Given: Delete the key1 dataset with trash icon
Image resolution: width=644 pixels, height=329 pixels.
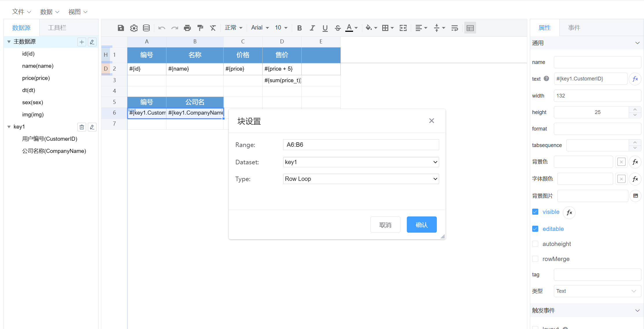Looking at the screenshot, I should point(82,127).
